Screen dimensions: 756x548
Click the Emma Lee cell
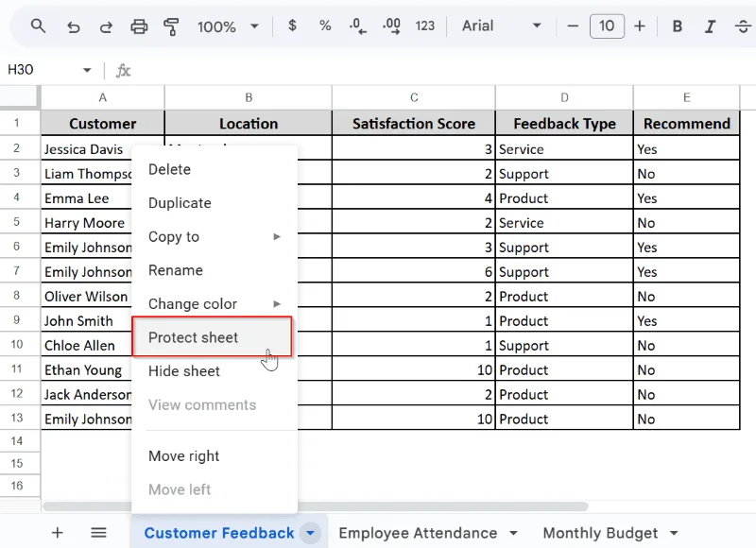86,198
